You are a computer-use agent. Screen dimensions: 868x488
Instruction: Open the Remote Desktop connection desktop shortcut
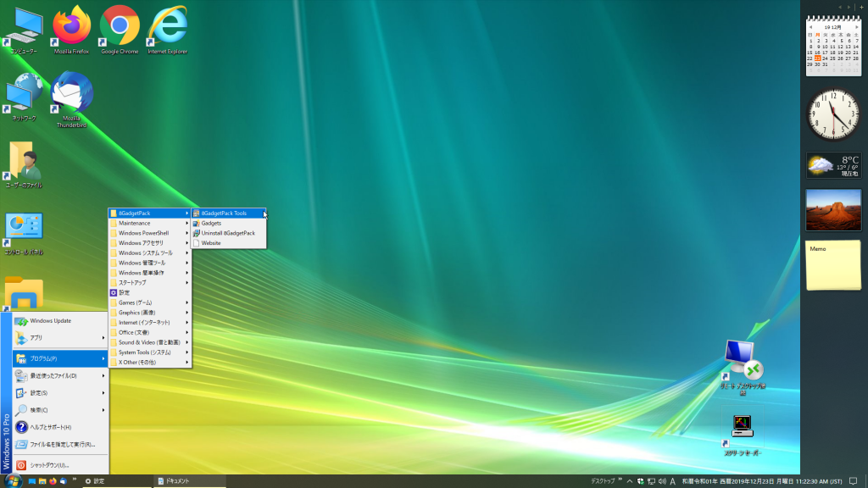pos(743,368)
